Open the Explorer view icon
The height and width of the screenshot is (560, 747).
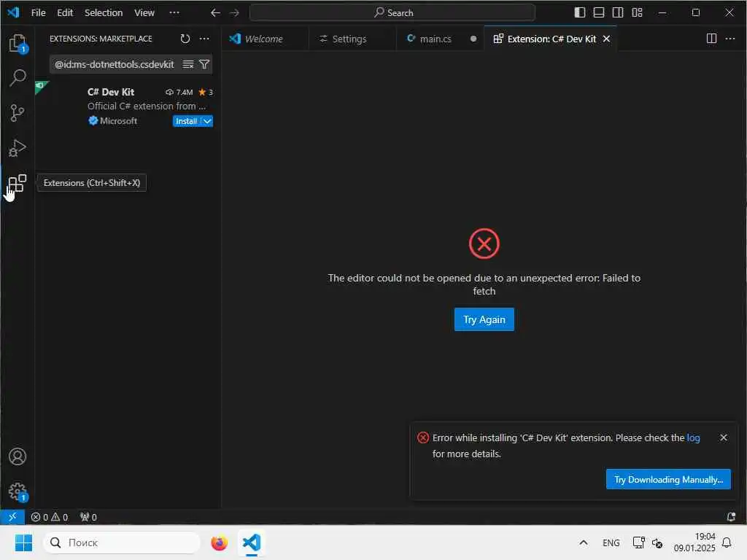point(18,43)
